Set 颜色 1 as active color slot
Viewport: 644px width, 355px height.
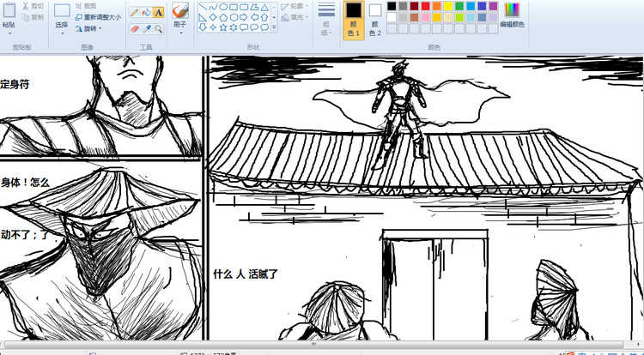point(353,19)
